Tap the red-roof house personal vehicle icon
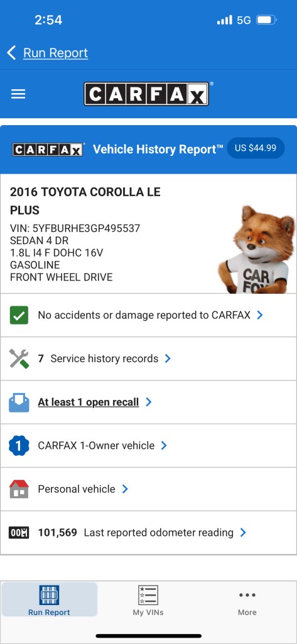The width and height of the screenshot is (297, 644). click(x=19, y=489)
